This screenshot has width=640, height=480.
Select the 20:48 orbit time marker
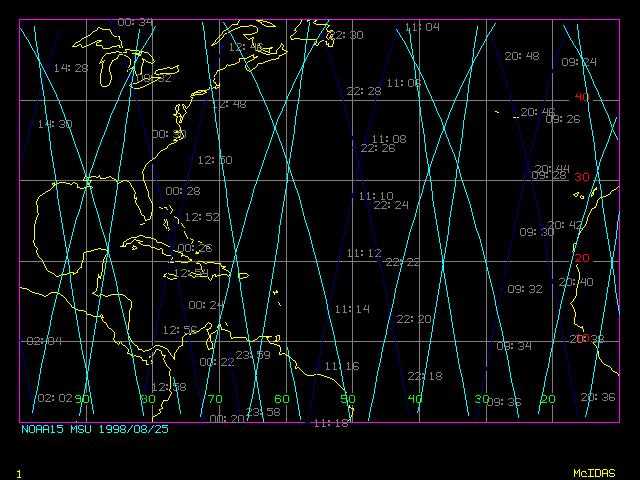[522, 56]
